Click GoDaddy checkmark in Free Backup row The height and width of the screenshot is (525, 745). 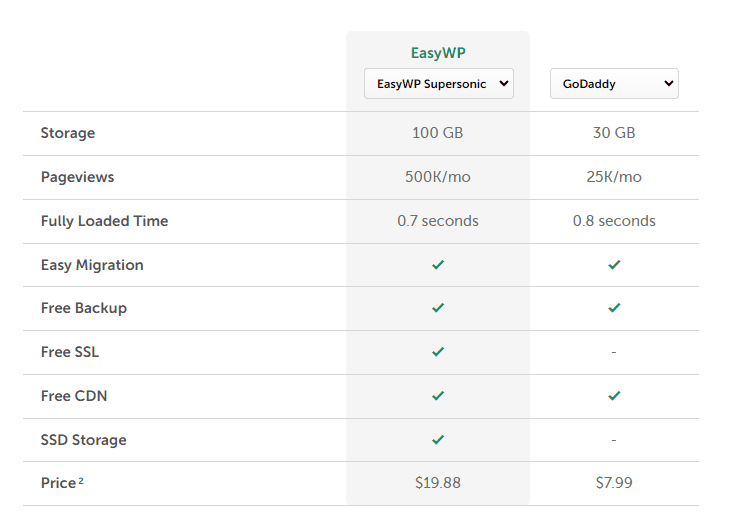pyautogui.click(x=614, y=308)
